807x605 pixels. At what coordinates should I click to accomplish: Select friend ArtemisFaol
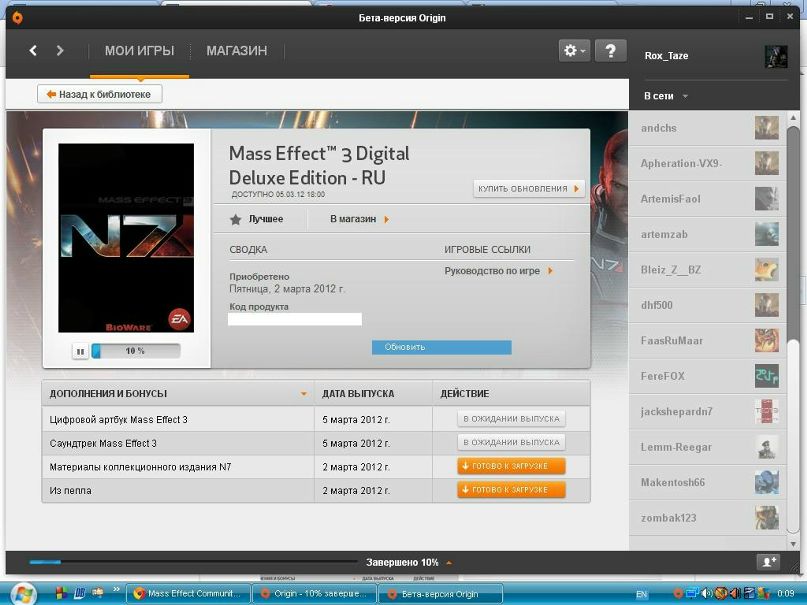click(x=707, y=199)
